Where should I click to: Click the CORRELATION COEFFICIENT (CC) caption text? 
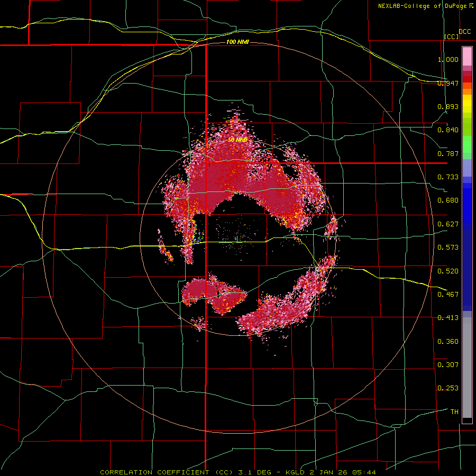pyautogui.click(x=167, y=472)
